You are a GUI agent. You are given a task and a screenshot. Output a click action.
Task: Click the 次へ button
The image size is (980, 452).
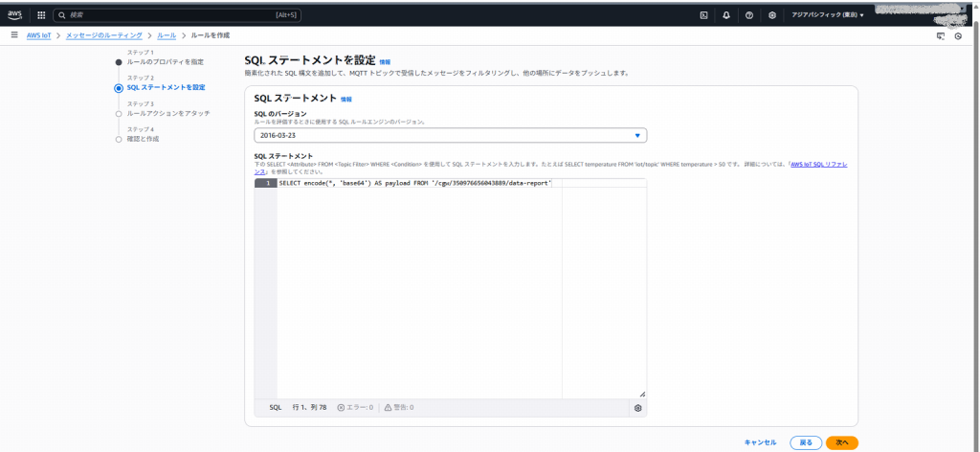click(x=841, y=442)
